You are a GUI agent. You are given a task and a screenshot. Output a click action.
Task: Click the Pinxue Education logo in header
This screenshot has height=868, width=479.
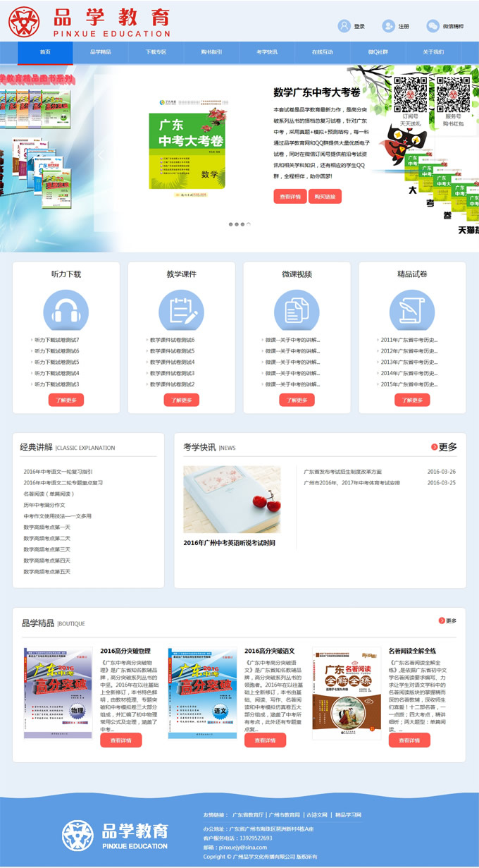89,23
